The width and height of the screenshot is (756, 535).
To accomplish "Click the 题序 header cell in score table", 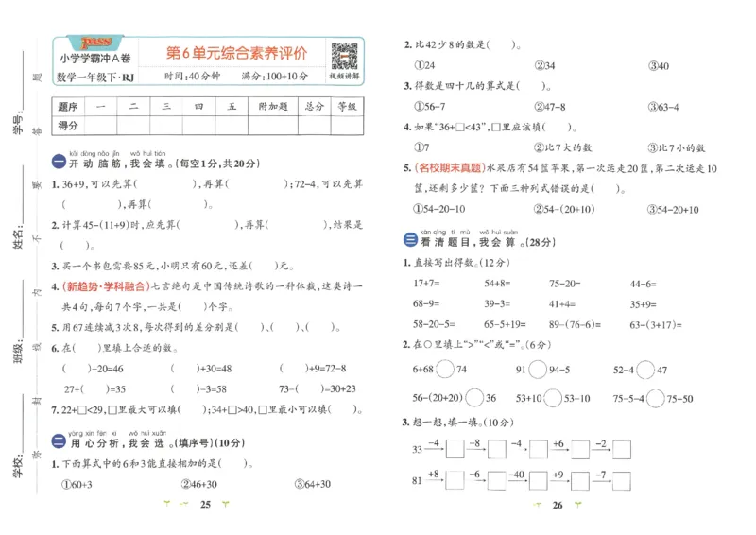I will pyautogui.click(x=68, y=107).
